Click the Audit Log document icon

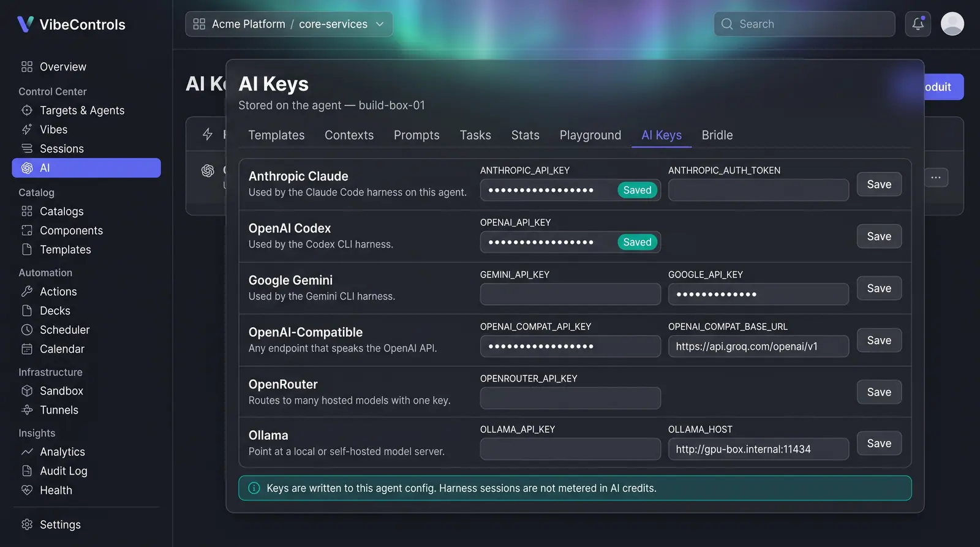tap(27, 471)
